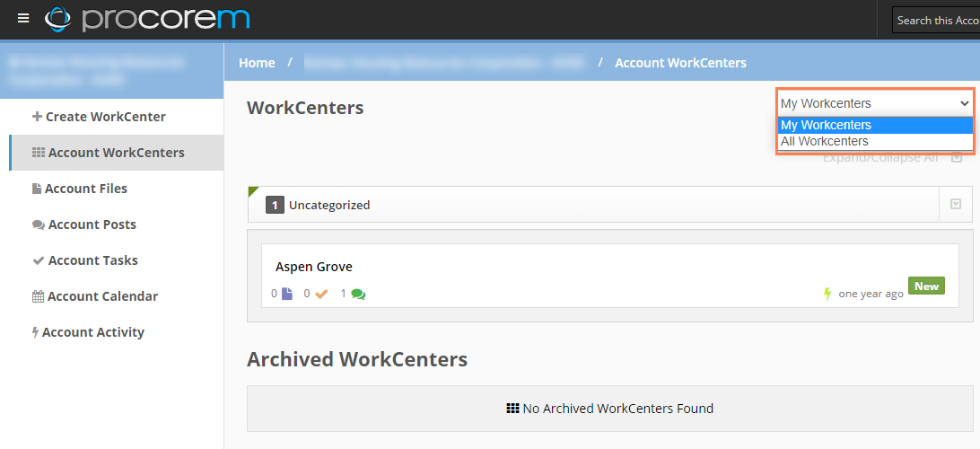
Task: Open the My Workcenters dropdown
Action: (x=874, y=103)
